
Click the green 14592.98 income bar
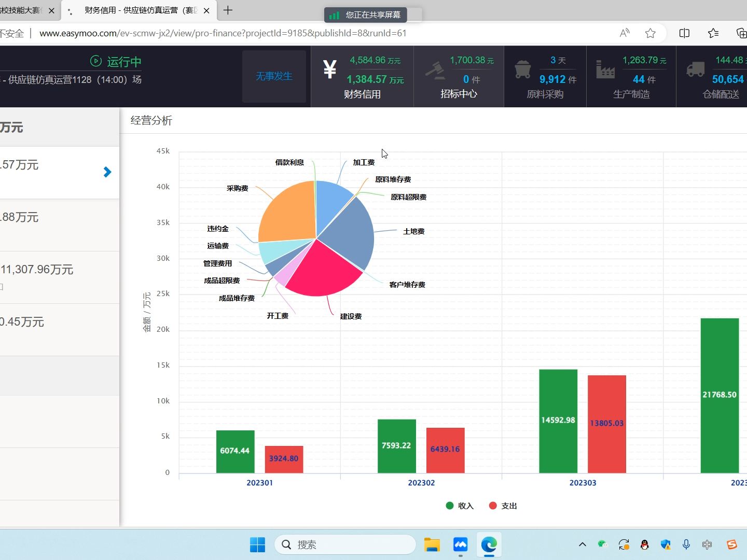558,421
